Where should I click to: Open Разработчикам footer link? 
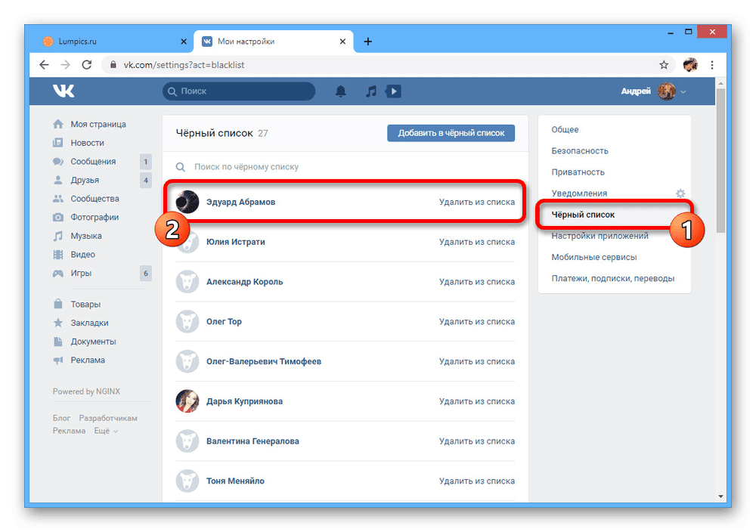click(x=108, y=419)
